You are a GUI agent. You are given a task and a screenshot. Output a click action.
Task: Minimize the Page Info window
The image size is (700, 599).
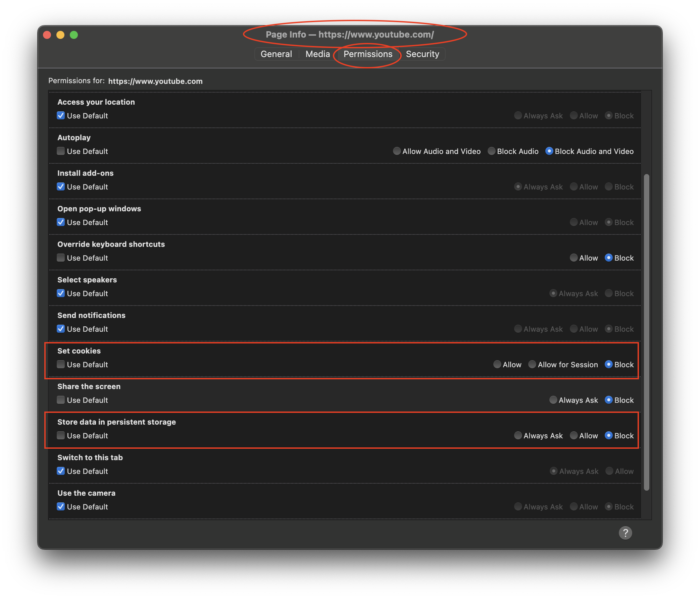60,35
